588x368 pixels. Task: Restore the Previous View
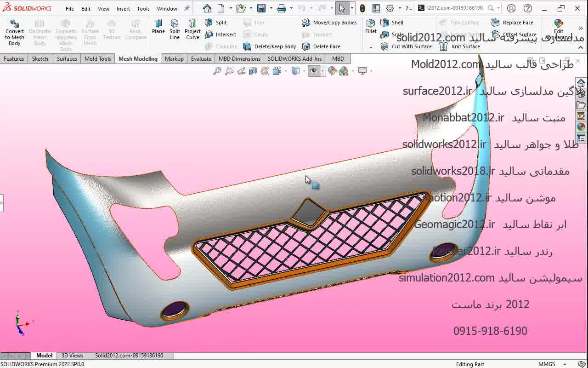tap(241, 71)
